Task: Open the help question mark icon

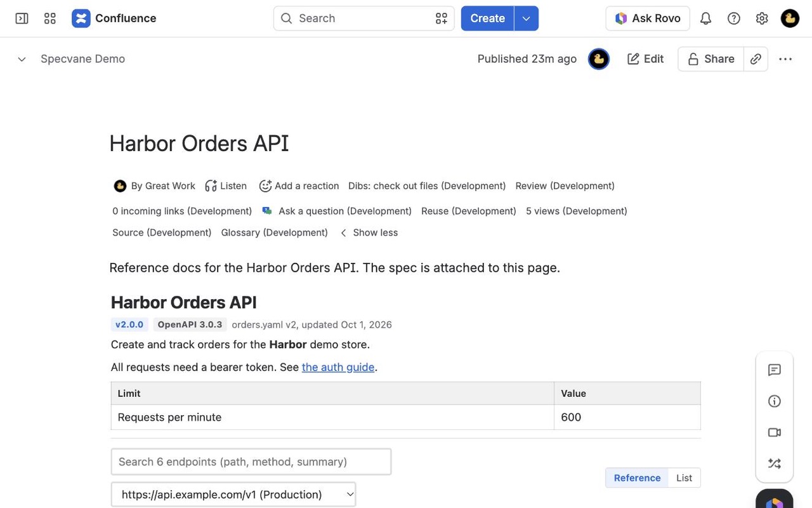Action: click(734, 18)
